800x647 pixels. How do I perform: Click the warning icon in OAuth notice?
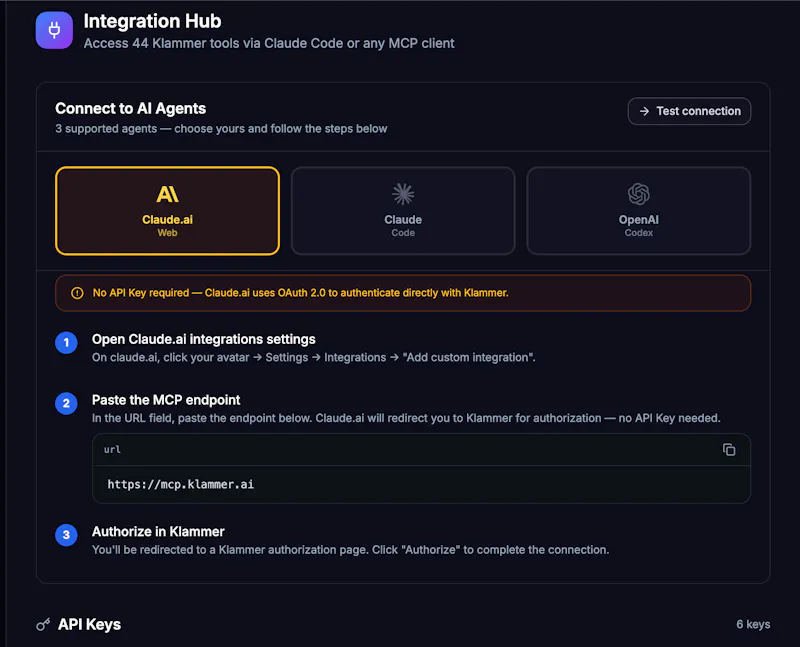[x=77, y=293]
